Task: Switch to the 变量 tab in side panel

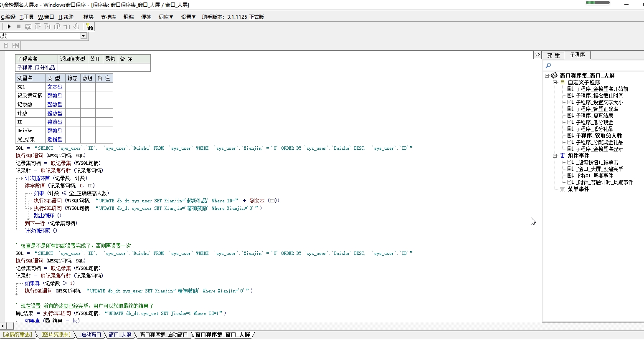Action: click(x=553, y=55)
